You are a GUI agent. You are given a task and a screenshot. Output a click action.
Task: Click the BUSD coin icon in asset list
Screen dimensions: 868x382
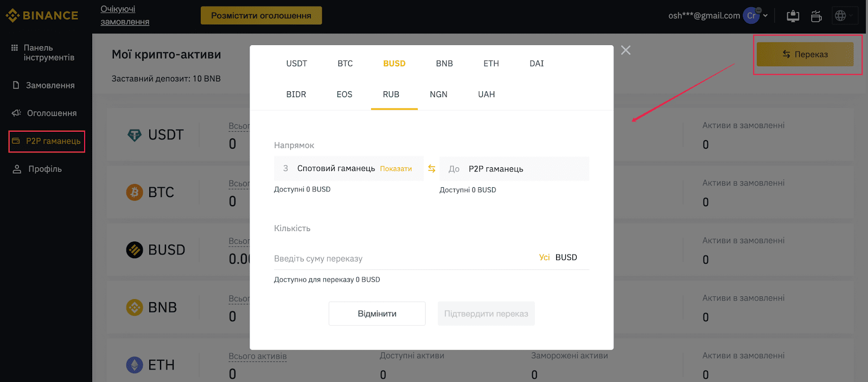134,250
